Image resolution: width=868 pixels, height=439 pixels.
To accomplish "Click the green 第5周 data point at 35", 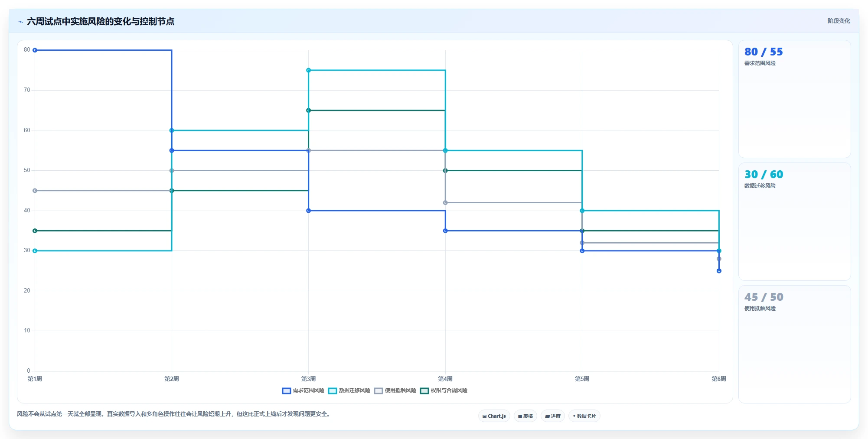I will [x=582, y=231].
